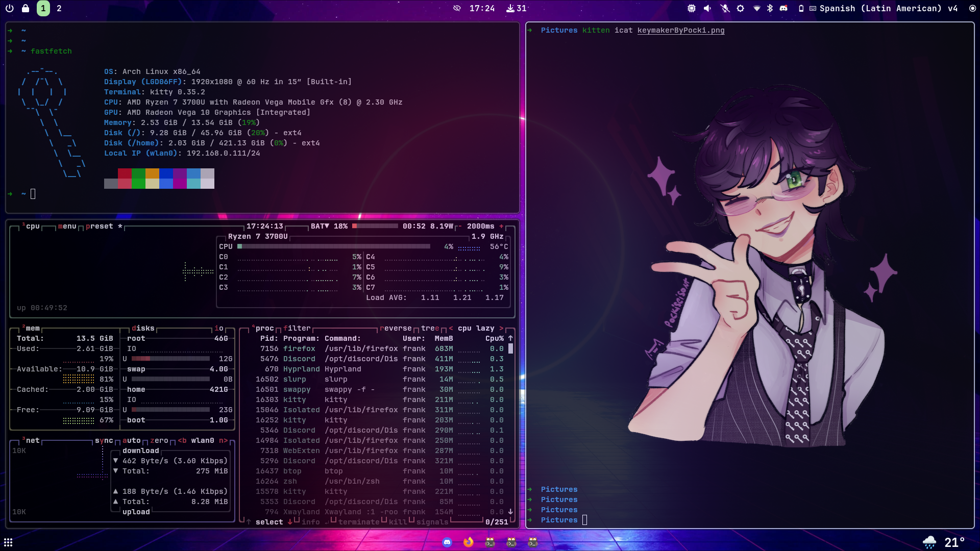This screenshot has height=551, width=980.
Task: Click the speaker volume icon
Action: pyautogui.click(x=707, y=8)
